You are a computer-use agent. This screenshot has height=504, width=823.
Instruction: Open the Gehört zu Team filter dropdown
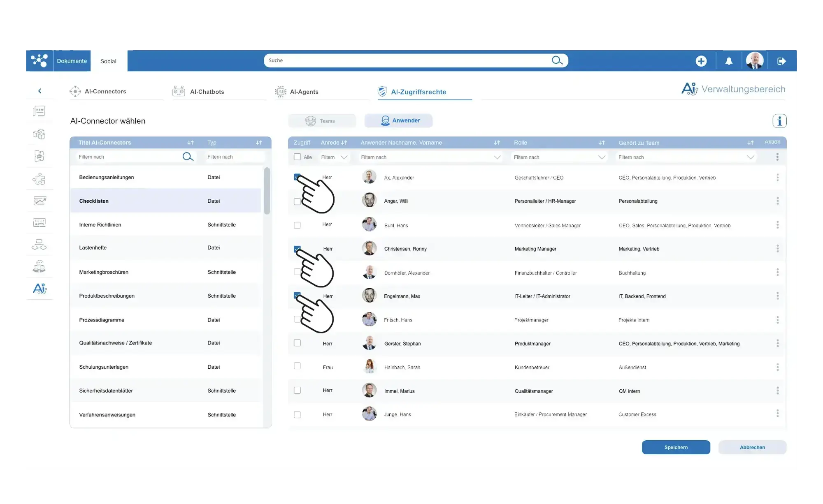coord(750,157)
